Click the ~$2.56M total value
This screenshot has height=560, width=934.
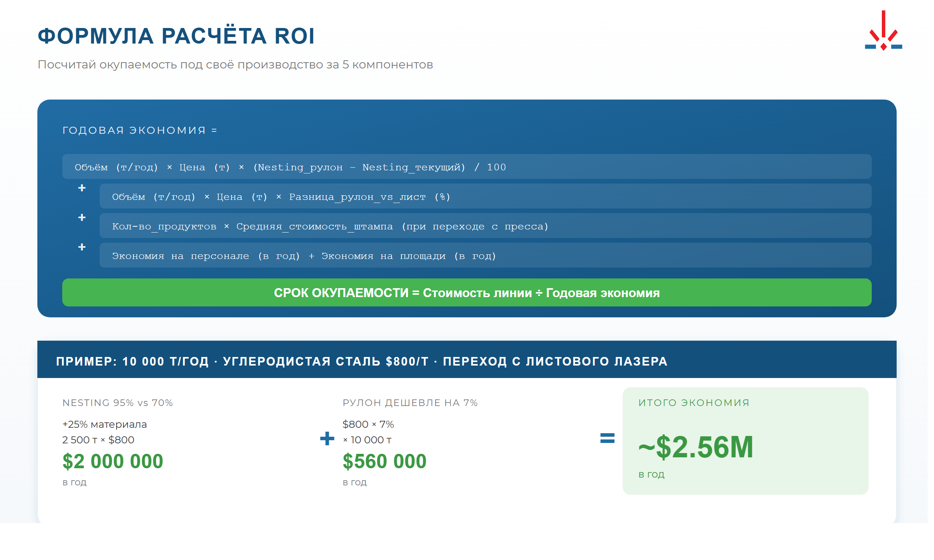coord(696,447)
